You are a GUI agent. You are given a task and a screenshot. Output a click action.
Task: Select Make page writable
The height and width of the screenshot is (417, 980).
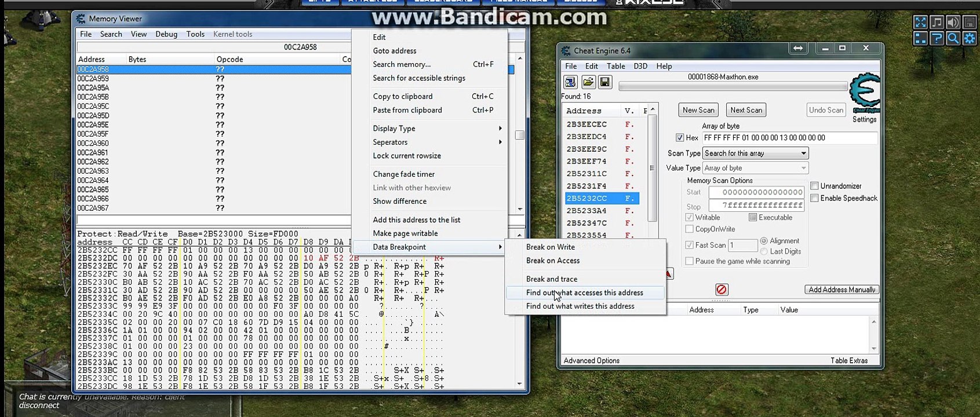[430, 233]
